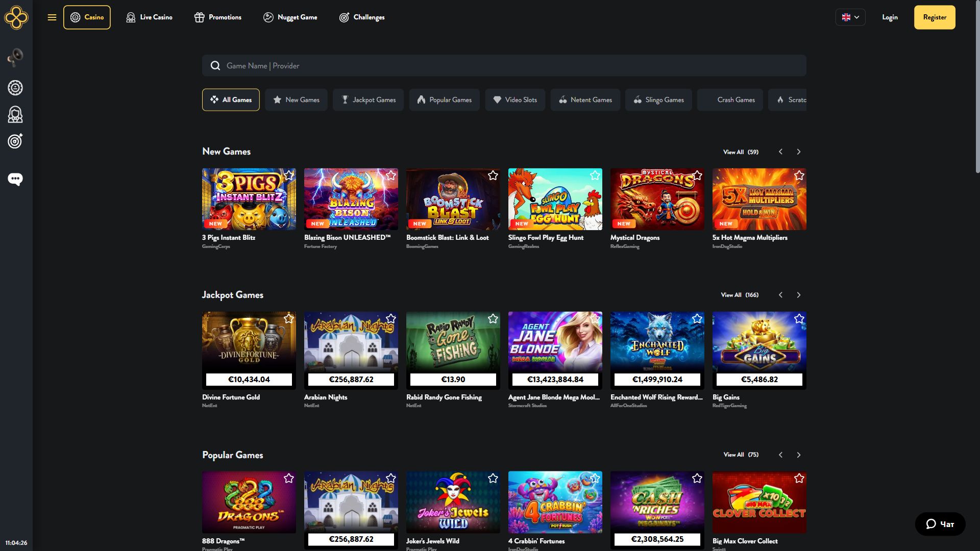Star the Boomstick Blast game
Screen dimensions: 980x551
point(493,176)
